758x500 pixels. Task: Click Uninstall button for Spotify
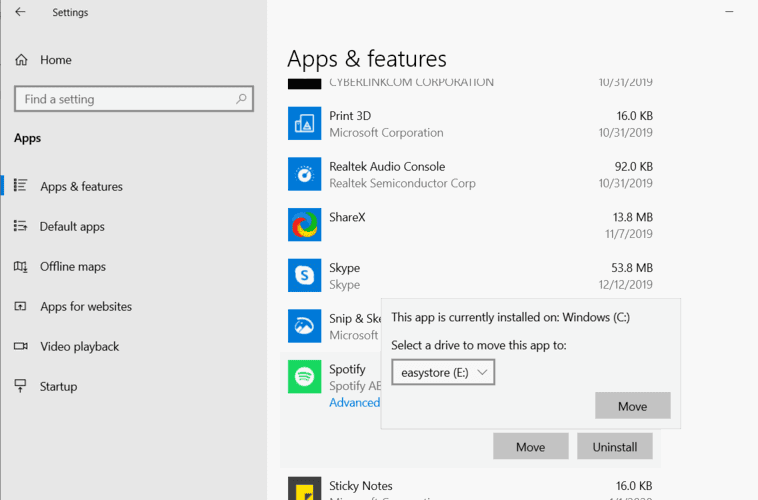pyautogui.click(x=614, y=446)
